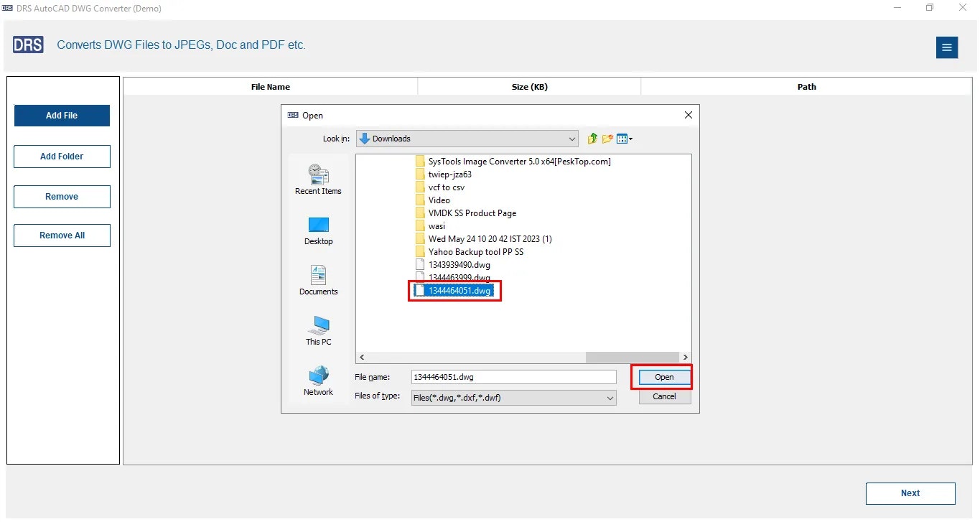
Task: Select the 1343939490.dwg file
Action: (x=459, y=264)
